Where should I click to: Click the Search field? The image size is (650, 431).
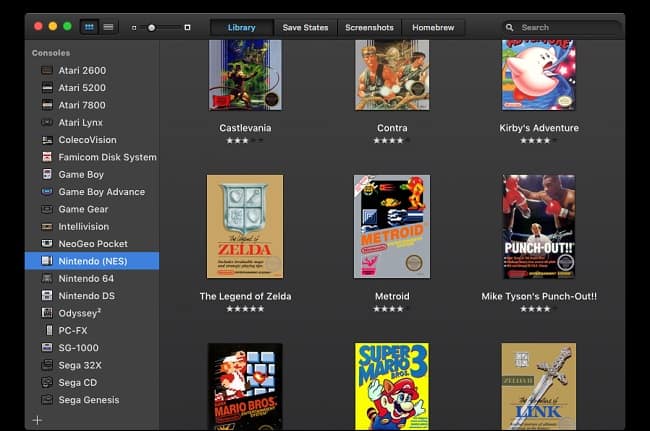tap(561, 27)
